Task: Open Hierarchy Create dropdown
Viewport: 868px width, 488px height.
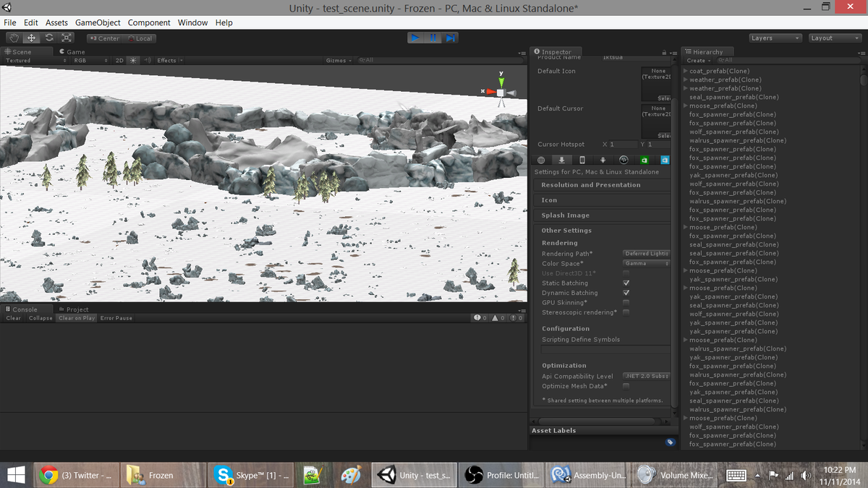Action: 698,61
